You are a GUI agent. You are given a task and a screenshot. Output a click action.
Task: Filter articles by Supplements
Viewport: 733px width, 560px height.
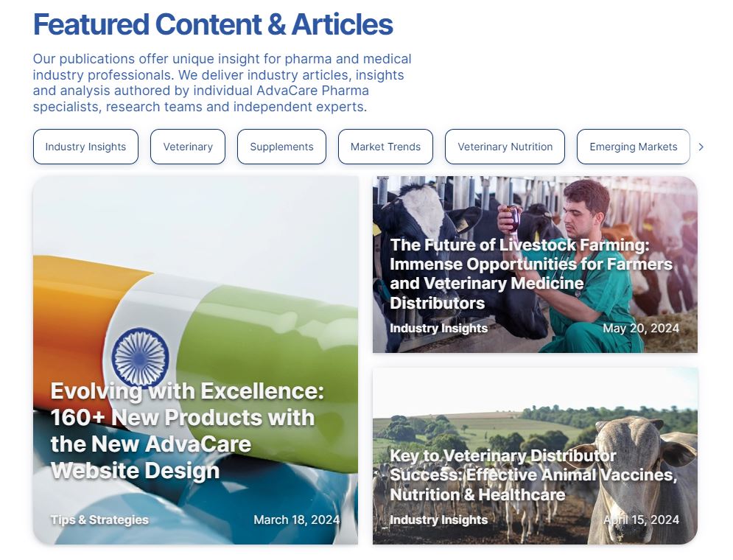[281, 147]
